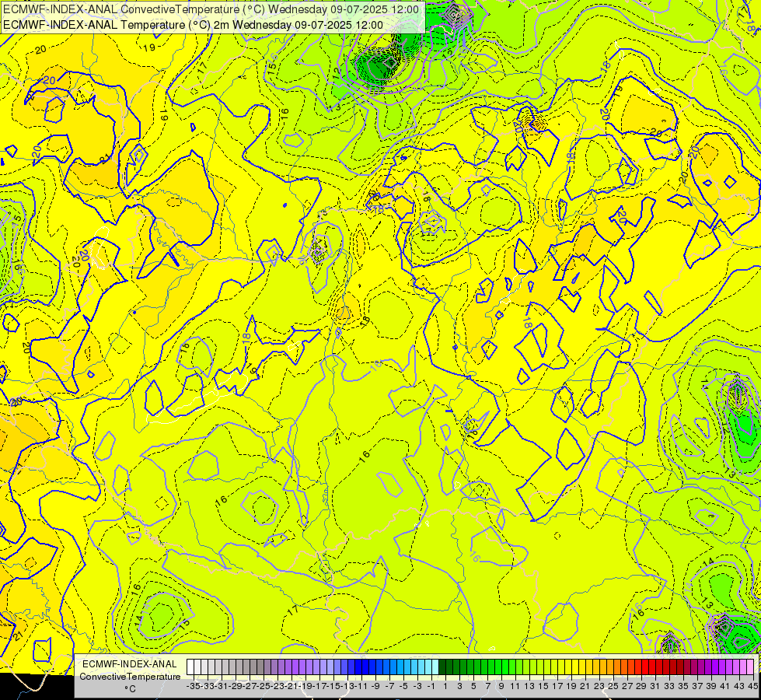This screenshot has height=700, width=761.
Task: Click the legend scale value '41'
Action: 726,686
